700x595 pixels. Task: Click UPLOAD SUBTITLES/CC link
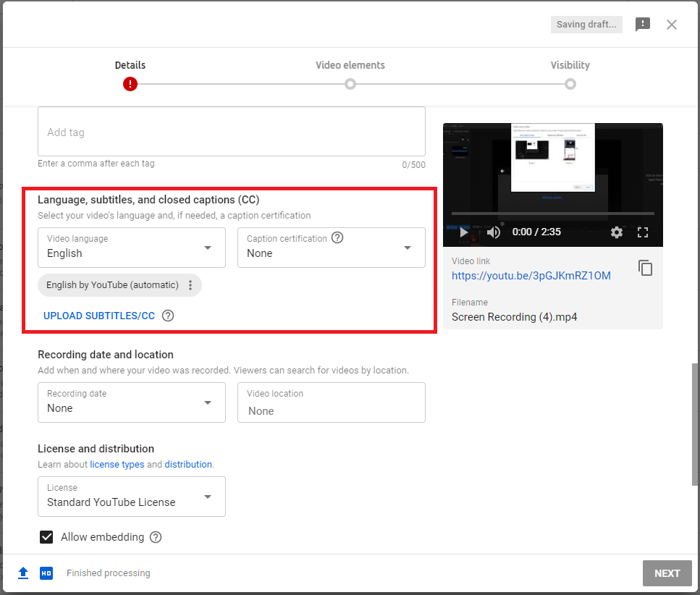(99, 316)
